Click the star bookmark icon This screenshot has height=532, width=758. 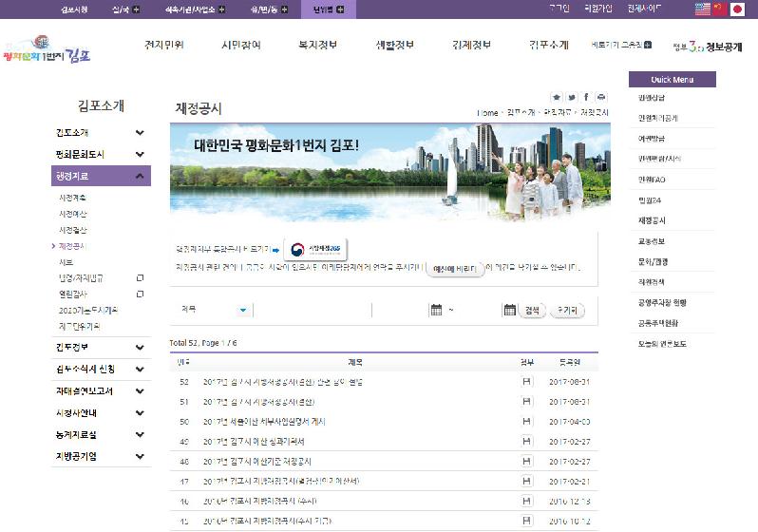click(557, 97)
